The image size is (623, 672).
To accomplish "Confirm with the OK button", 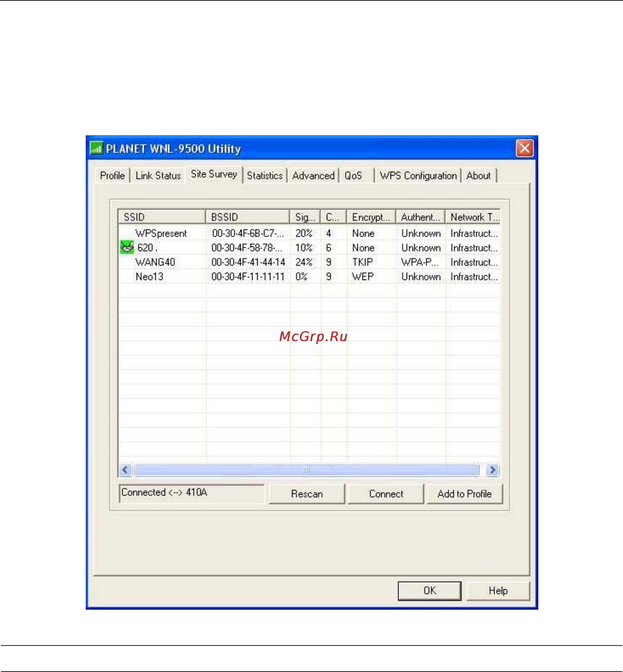I will 430,591.
